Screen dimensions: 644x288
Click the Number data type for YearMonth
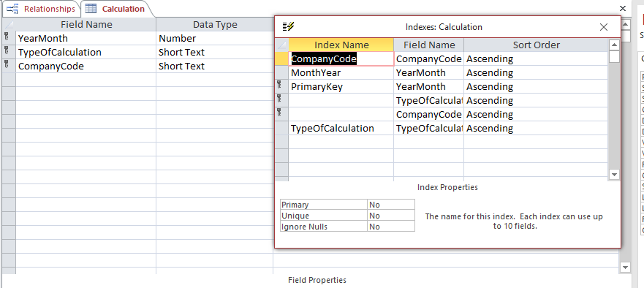(x=214, y=38)
